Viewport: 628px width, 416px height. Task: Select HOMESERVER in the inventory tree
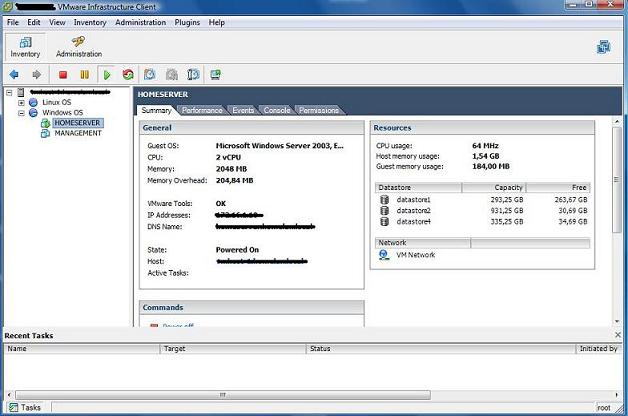coord(77,123)
